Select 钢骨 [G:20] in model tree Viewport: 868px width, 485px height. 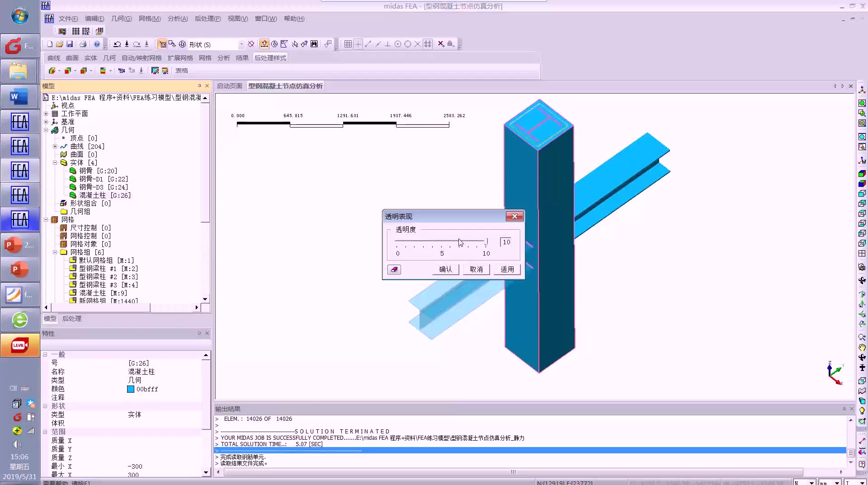[98, 171]
